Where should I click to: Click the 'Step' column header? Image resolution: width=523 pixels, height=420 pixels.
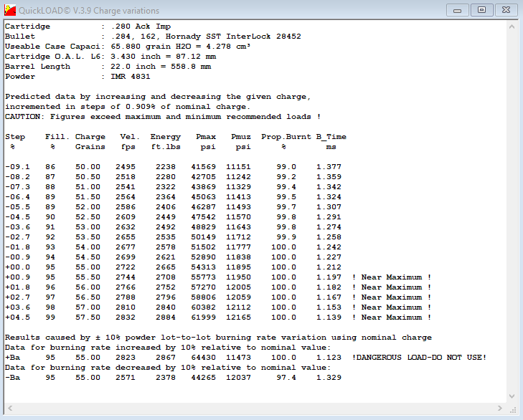[15, 137]
